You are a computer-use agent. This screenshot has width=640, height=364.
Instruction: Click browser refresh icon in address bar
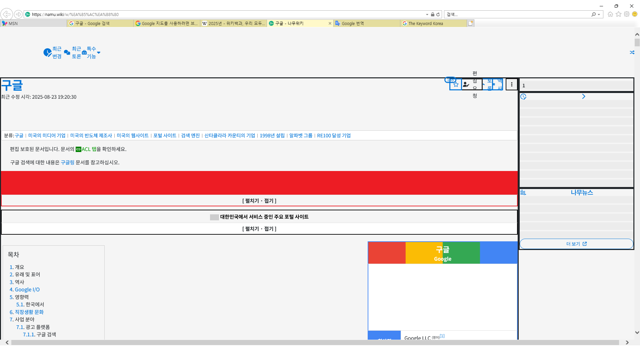pos(438,14)
